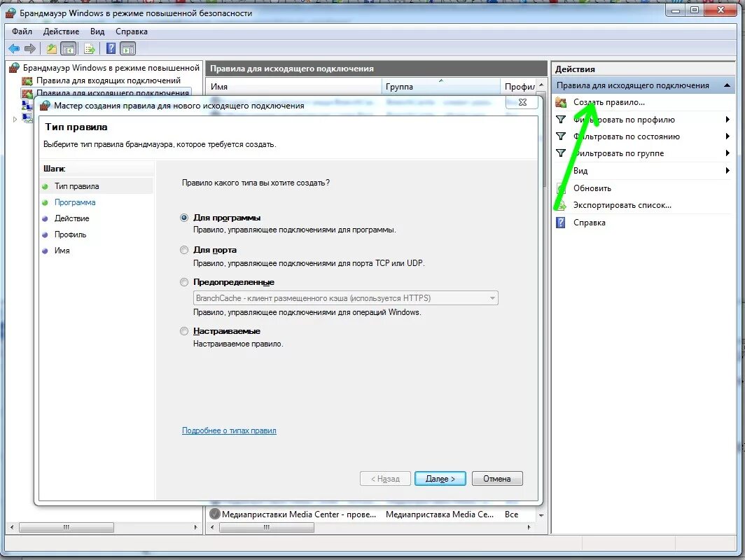The height and width of the screenshot is (560, 745).
Task: Select Правила для входящих подключений tree item
Action: tap(109, 80)
